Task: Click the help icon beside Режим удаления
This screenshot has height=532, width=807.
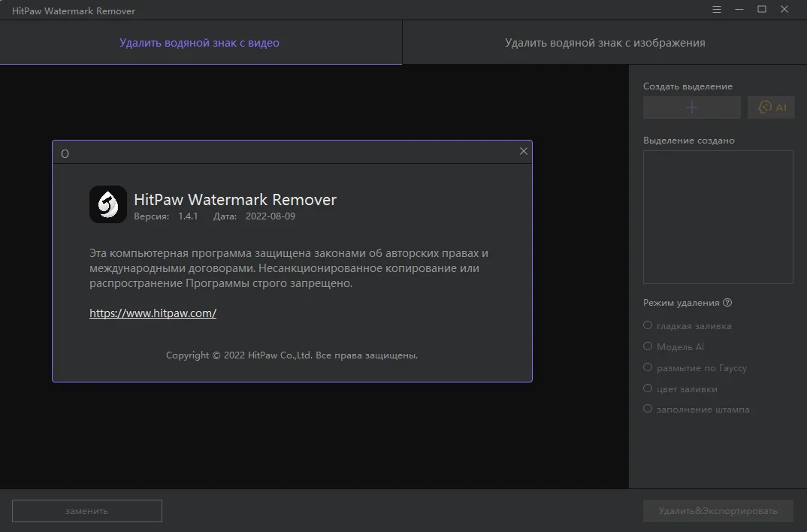Action: pyautogui.click(x=727, y=303)
